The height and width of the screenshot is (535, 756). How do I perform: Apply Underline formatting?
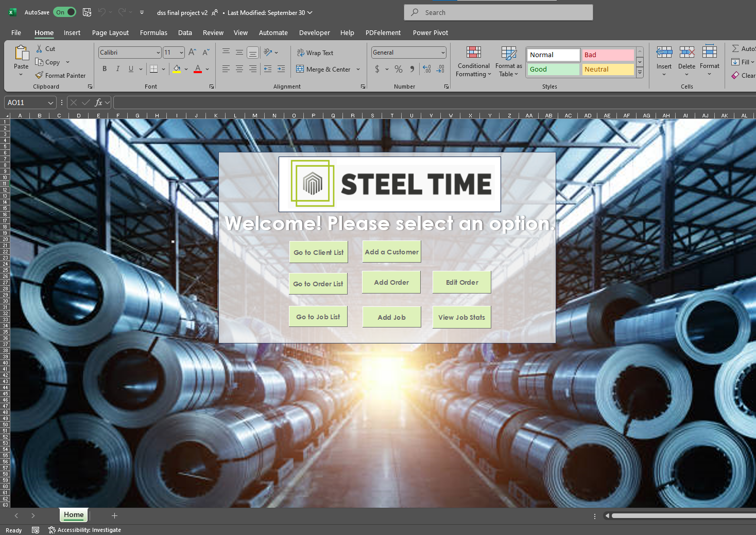(x=131, y=69)
